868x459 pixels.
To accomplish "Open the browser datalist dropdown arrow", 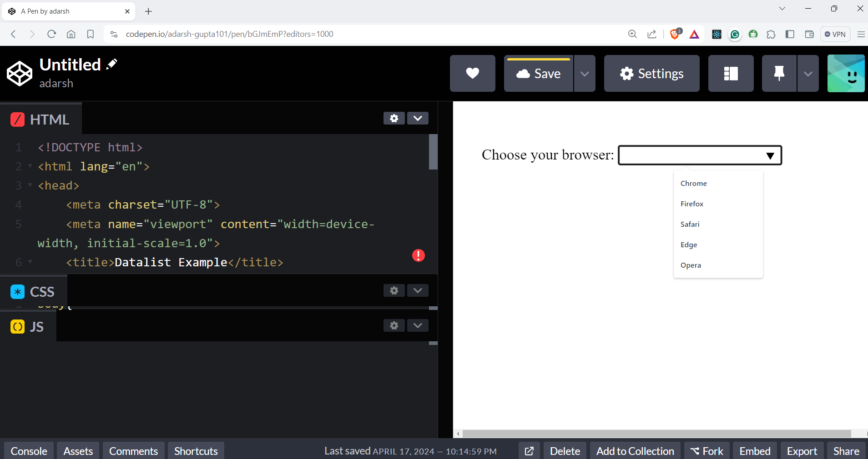I will (x=770, y=156).
